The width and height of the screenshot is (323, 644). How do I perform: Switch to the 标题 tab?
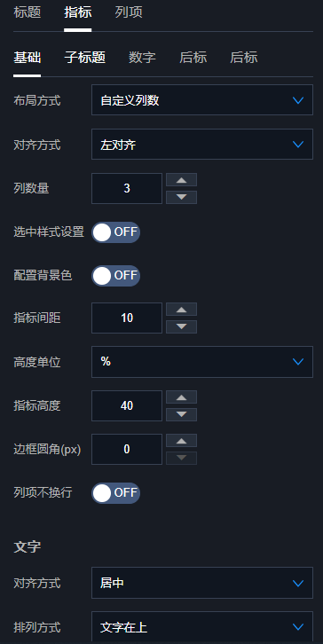click(28, 12)
